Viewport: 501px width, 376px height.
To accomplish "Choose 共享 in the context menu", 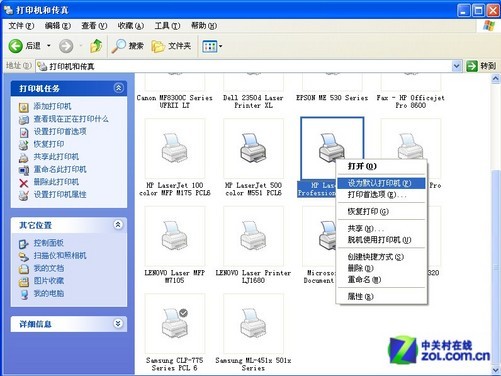I will (x=382, y=228).
